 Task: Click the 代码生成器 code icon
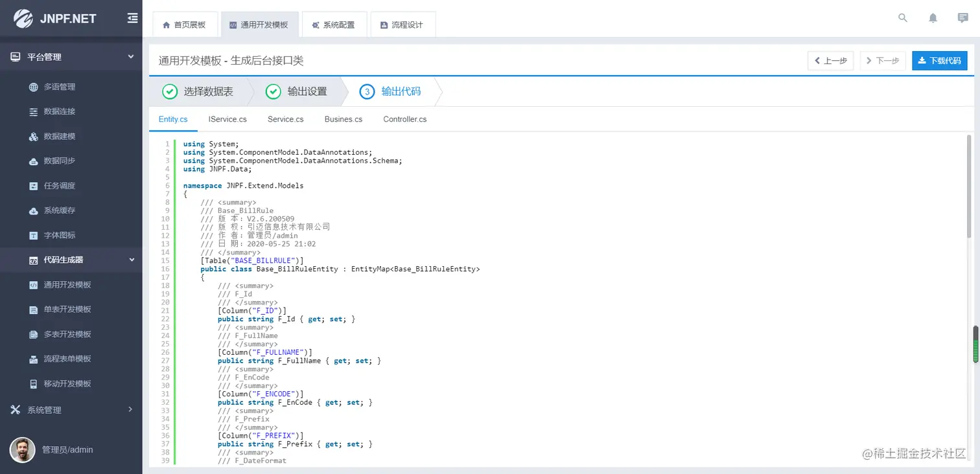34,260
